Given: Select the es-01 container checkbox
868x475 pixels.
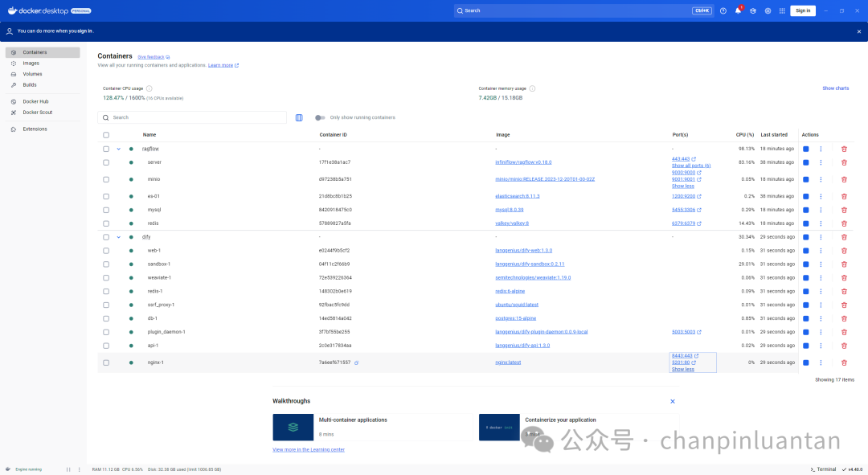Looking at the screenshot, I should click(x=106, y=197).
